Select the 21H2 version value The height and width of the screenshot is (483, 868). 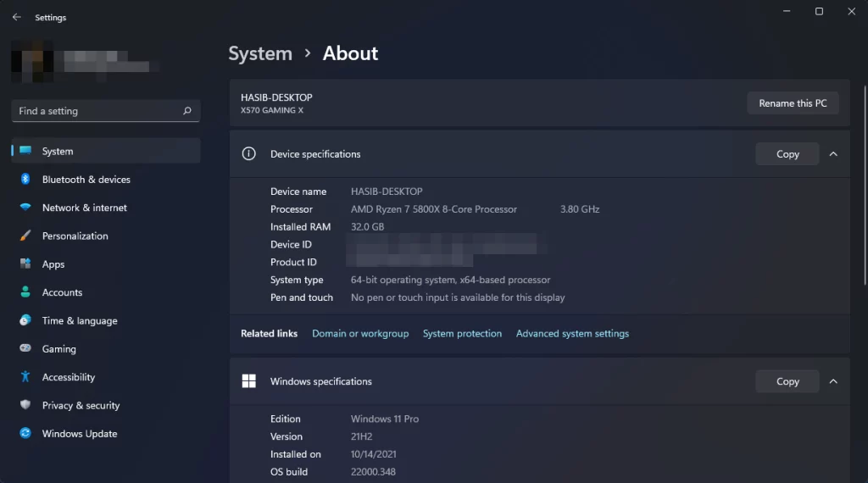click(x=361, y=436)
